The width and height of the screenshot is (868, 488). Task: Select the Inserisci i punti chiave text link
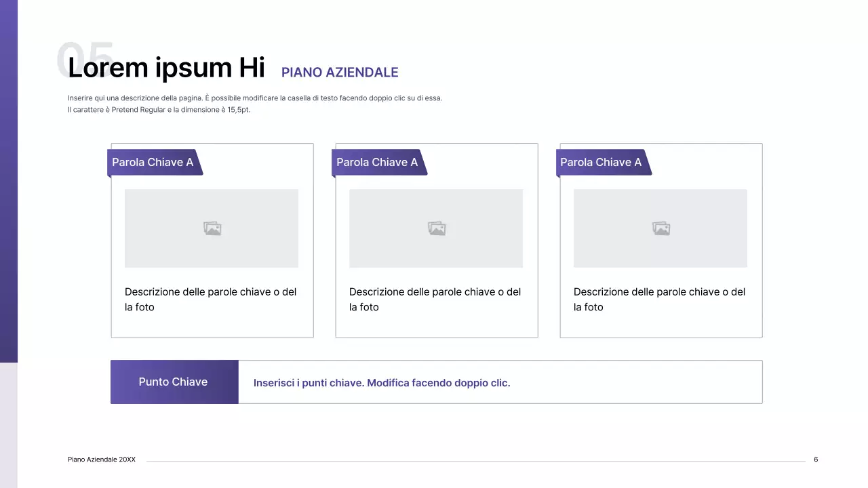pos(381,382)
